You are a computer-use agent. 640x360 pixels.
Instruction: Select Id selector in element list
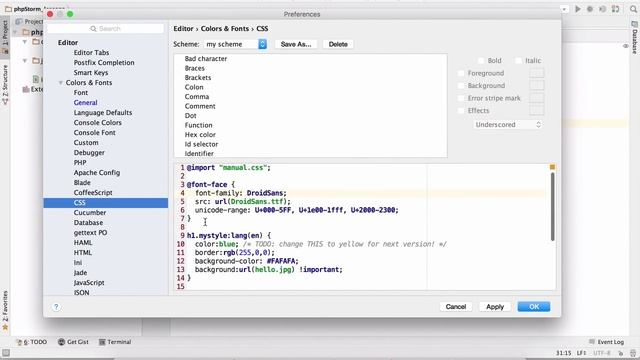tap(201, 144)
